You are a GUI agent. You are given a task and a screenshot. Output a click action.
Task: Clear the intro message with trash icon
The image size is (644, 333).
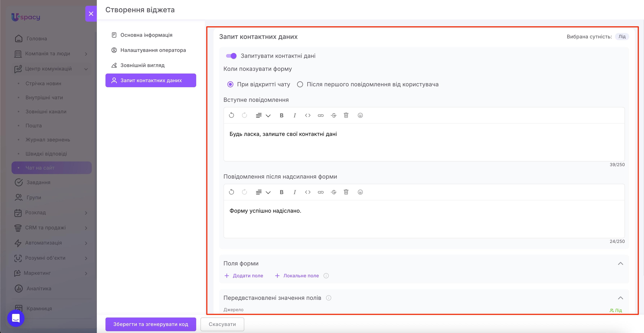tap(346, 116)
